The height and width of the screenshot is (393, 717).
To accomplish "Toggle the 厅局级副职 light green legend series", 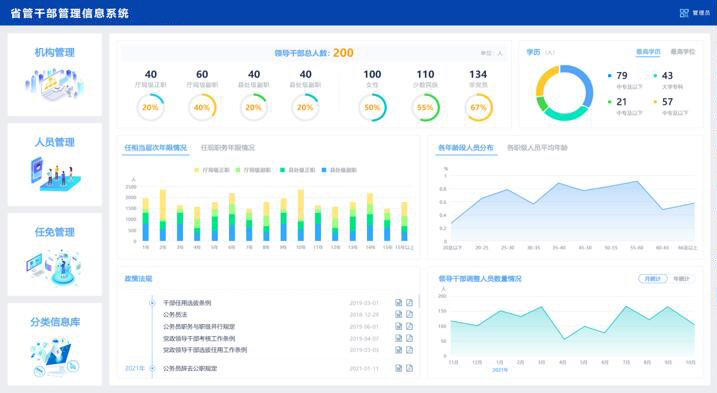I will (x=252, y=170).
